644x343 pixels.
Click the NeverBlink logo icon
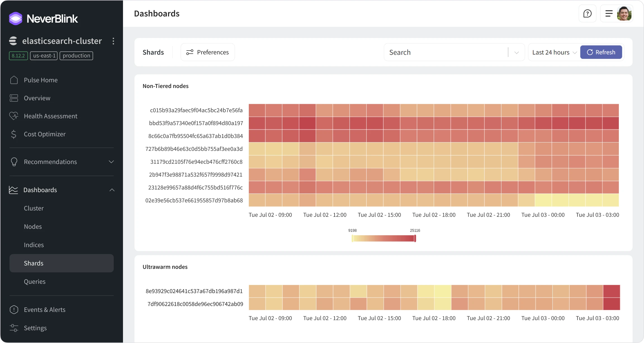(16, 18)
